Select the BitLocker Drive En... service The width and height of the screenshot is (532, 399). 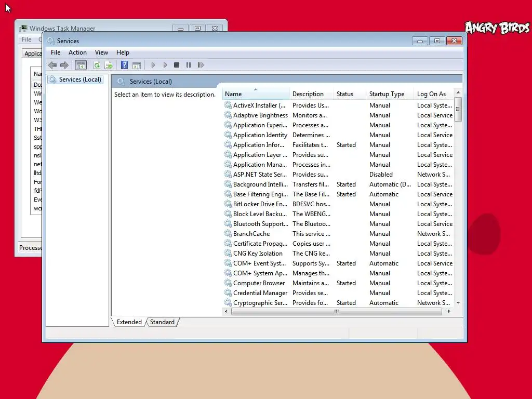click(338, 204)
